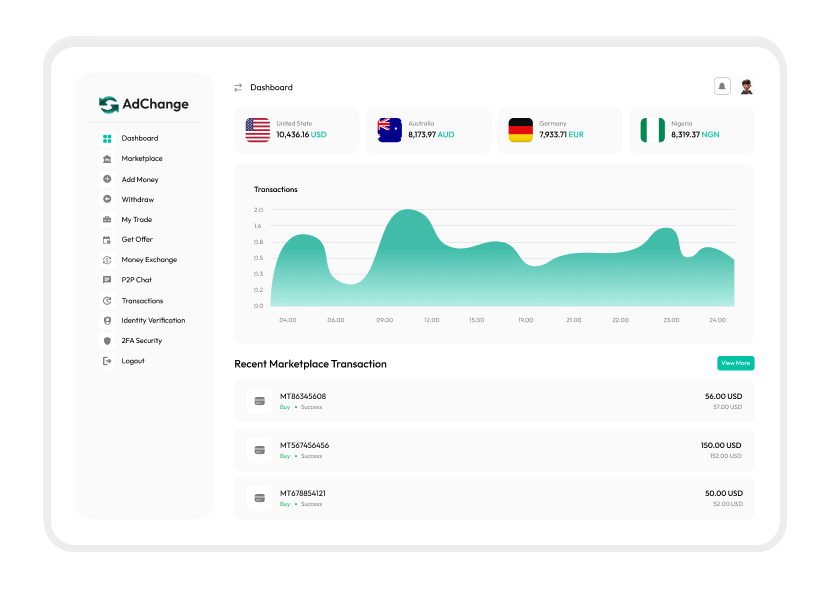Select the Germany flag icon
Viewport: 830px width, 592px height.
pyautogui.click(x=521, y=130)
